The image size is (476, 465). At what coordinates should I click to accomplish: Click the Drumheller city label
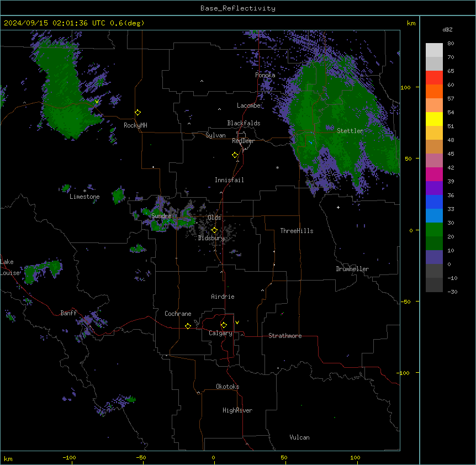click(352, 269)
